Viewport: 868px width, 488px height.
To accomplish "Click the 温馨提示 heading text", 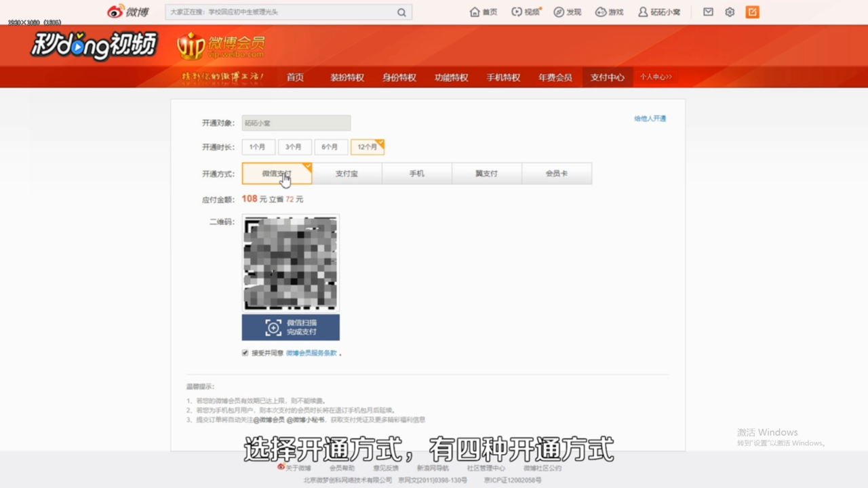I will click(x=201, y=386).
